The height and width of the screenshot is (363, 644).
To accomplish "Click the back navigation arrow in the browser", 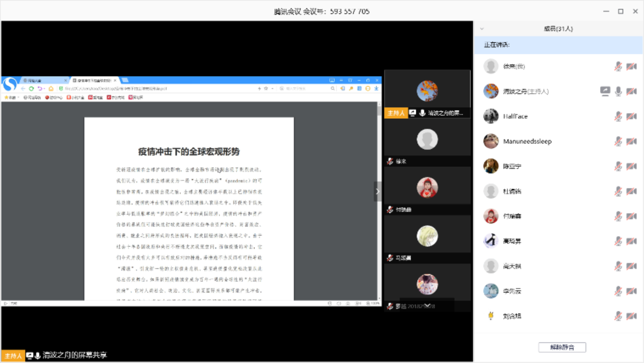I will pyautogui.click(x=23, y=88).
